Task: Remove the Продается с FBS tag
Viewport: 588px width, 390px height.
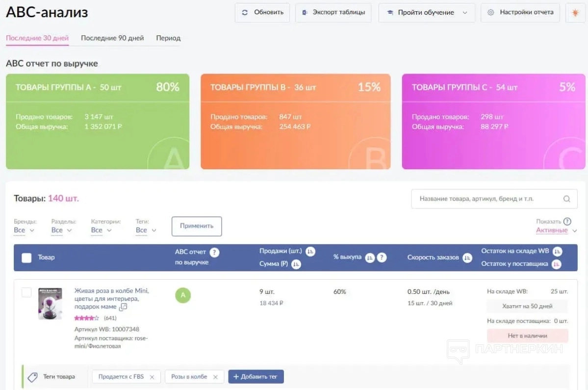Action: (152, 377)
